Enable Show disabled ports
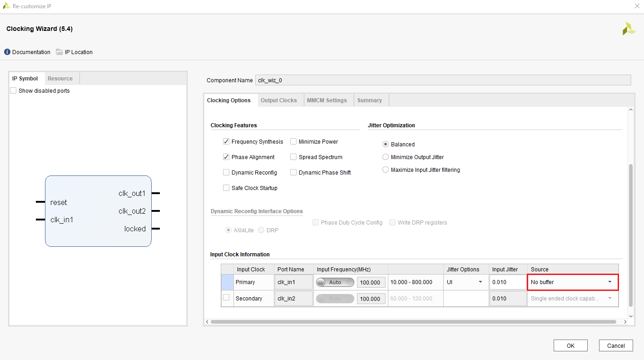This screenshot has width=644, height=360. 13,90
